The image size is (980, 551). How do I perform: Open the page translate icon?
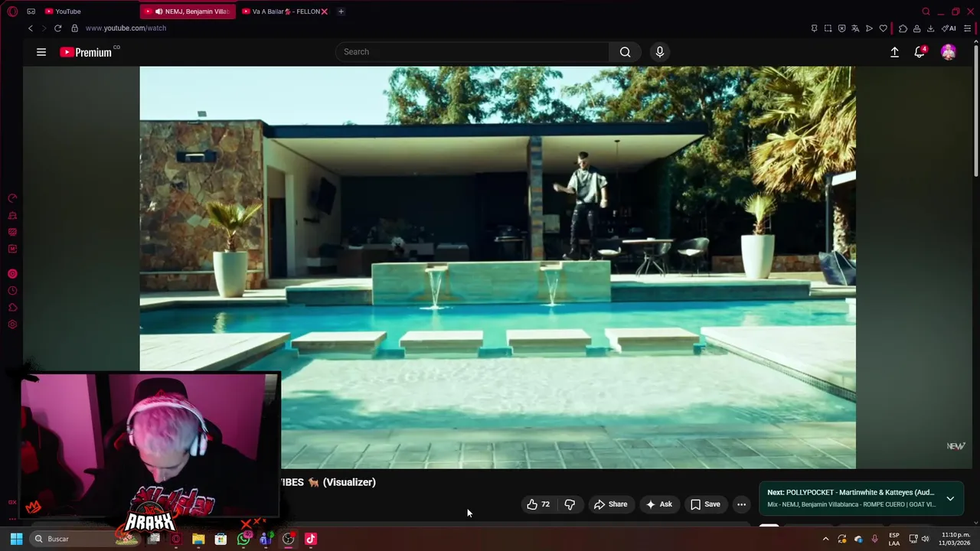[855, 28]
